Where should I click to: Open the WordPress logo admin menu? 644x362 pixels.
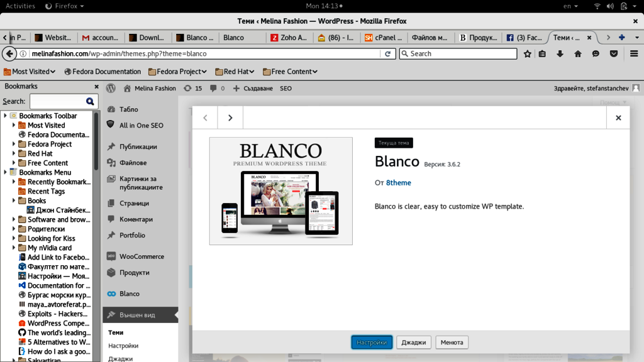pyautogui.click(x=111, y=88)
